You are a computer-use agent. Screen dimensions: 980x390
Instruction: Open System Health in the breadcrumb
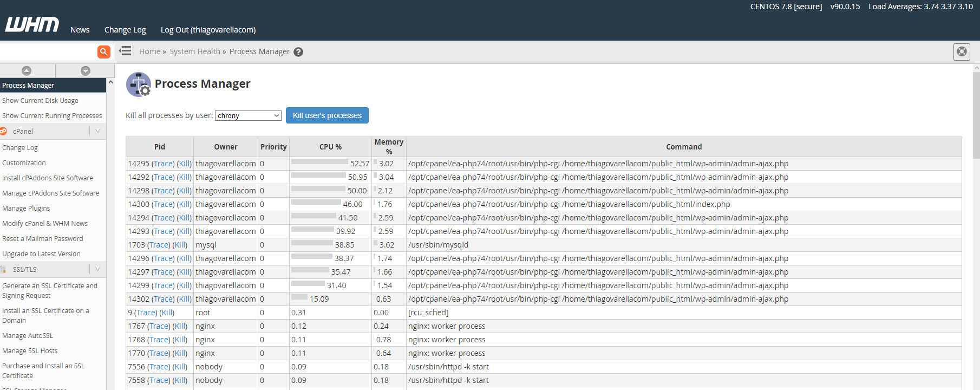[x=194, y=51]
